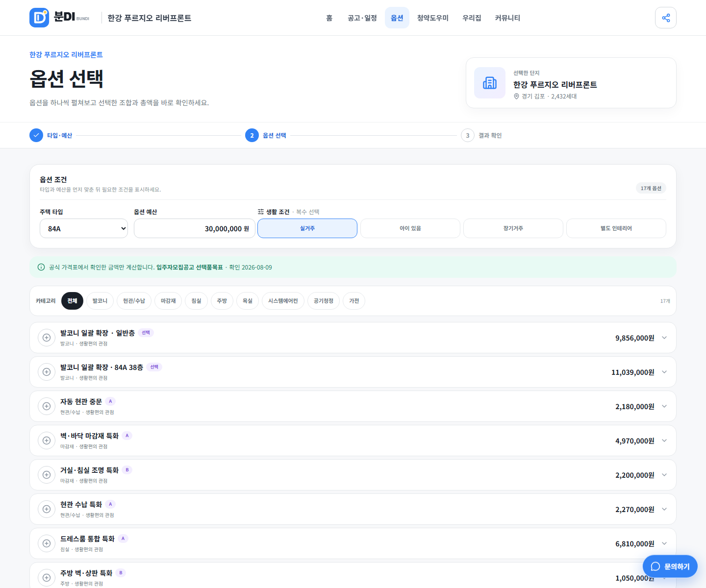Toggle the 장기거주 condition
This screenshot has width=706, height=588.
[513, 228]
